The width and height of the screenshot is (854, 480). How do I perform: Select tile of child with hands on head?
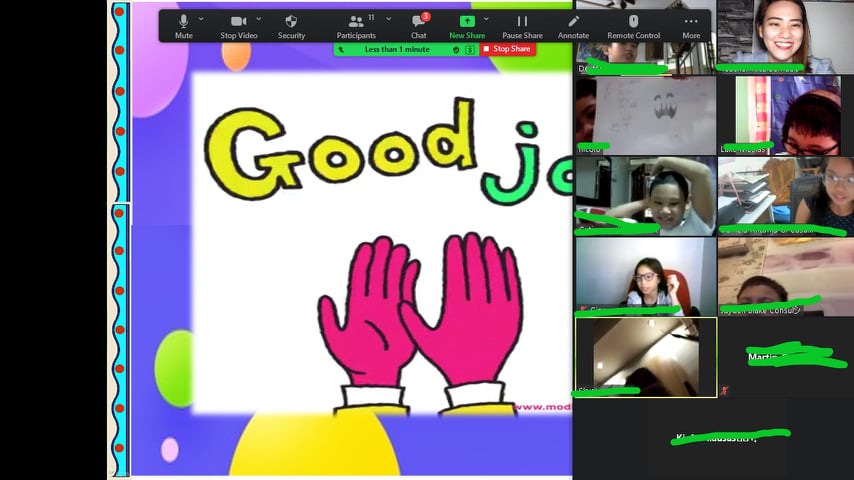click(646, 196)
